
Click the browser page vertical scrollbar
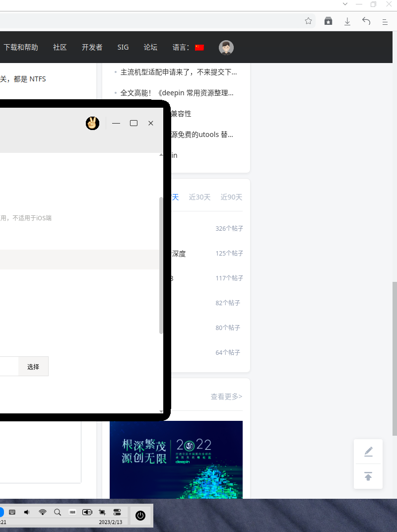pyautogui.click(x=395, y=358)
